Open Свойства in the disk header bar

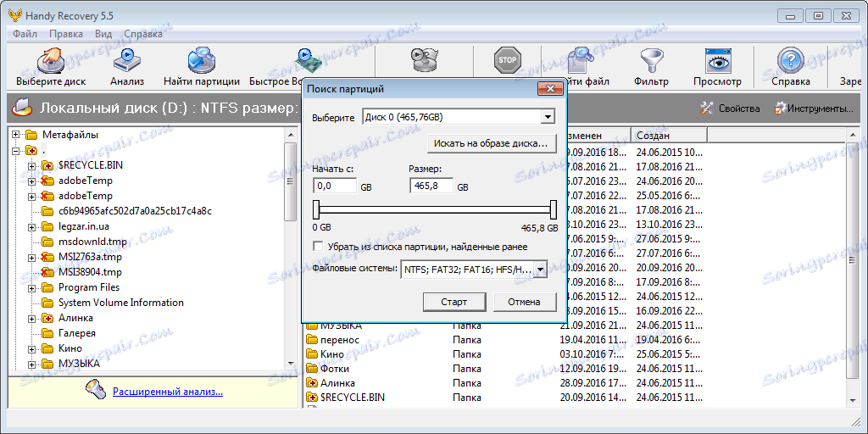730,108
